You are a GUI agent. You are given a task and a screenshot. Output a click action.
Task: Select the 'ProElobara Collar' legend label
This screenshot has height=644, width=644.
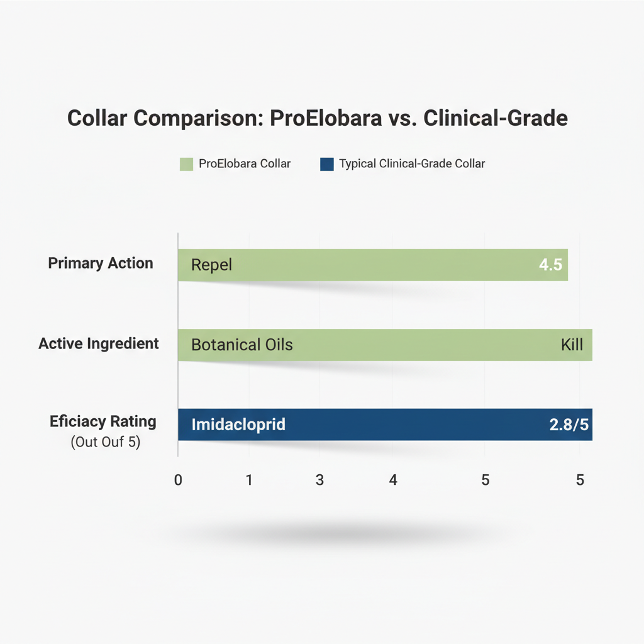point(245,164)
